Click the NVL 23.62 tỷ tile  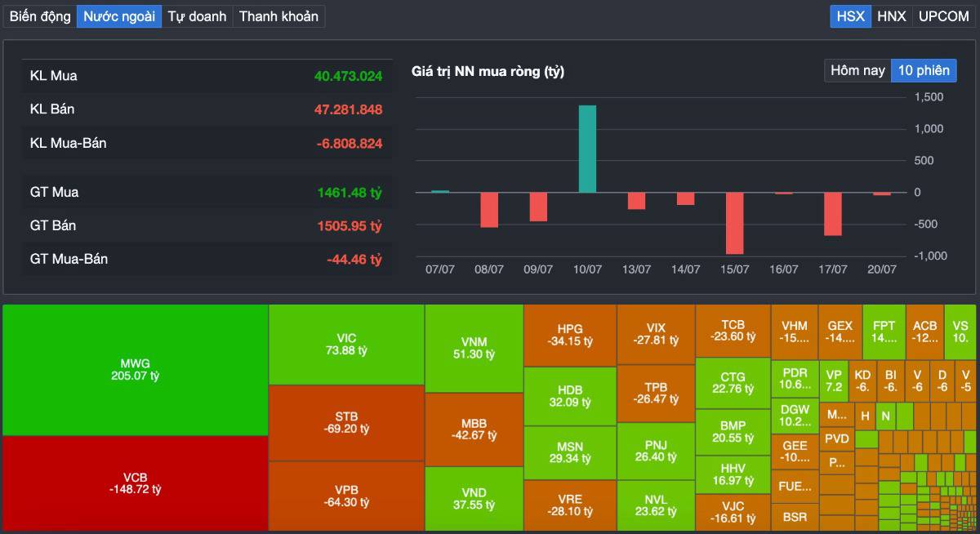tap(656, 505)
